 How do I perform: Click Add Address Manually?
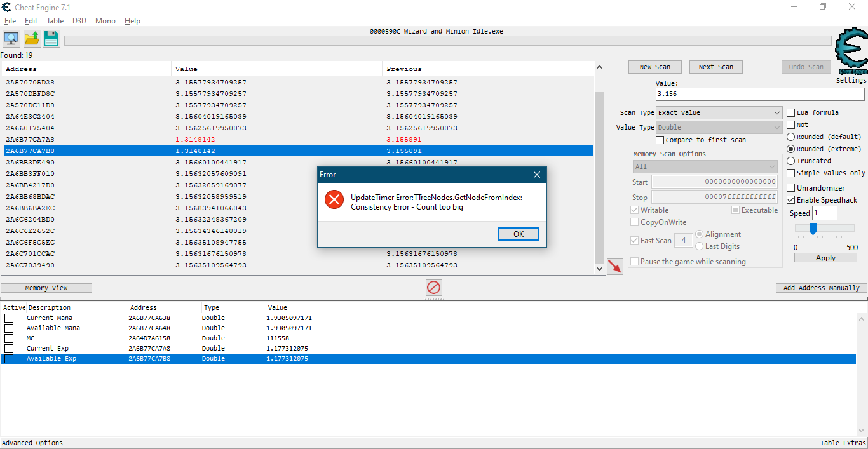tap(821, 287)
